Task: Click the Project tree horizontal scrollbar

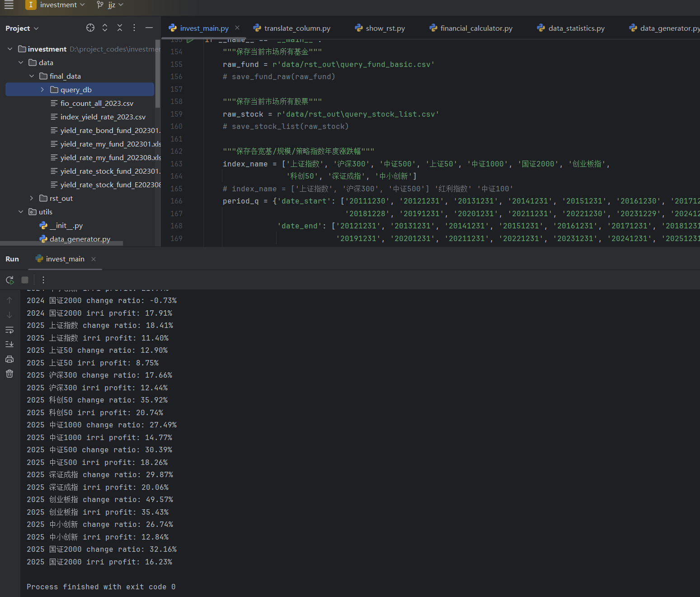Action: [61, 243]
